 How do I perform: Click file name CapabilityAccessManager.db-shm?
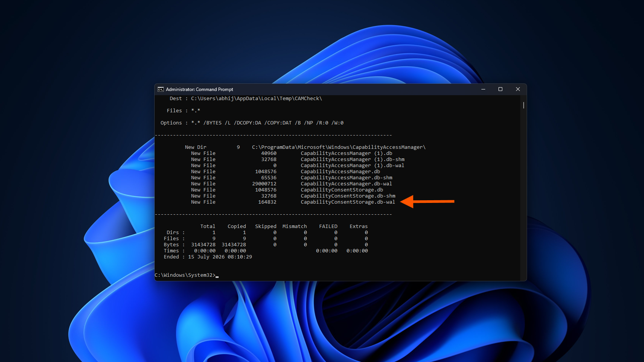pos(347,178)
